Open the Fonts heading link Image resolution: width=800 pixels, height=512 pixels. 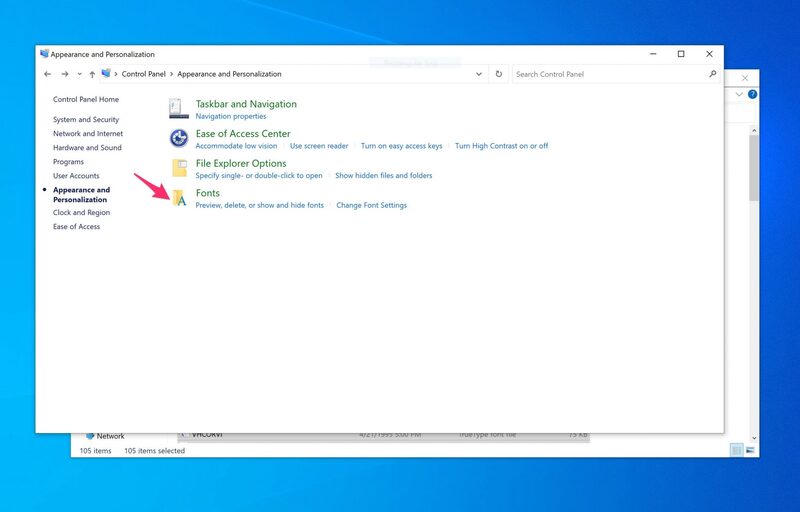coord(208,193)
